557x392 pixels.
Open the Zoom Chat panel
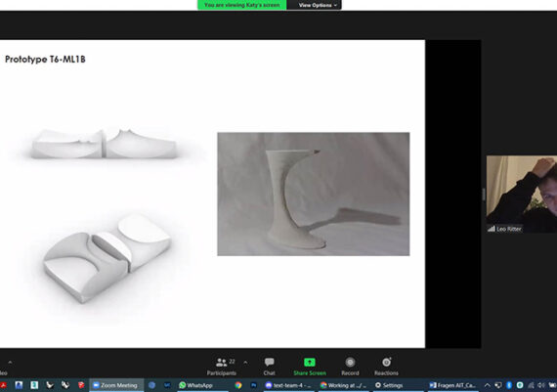[270, 367]
